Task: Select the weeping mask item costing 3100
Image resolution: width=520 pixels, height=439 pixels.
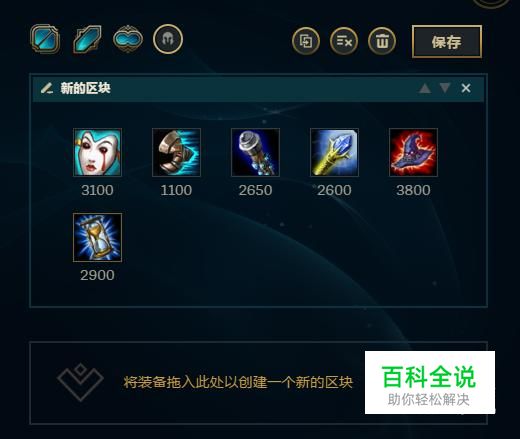Action: pos(97,152)
